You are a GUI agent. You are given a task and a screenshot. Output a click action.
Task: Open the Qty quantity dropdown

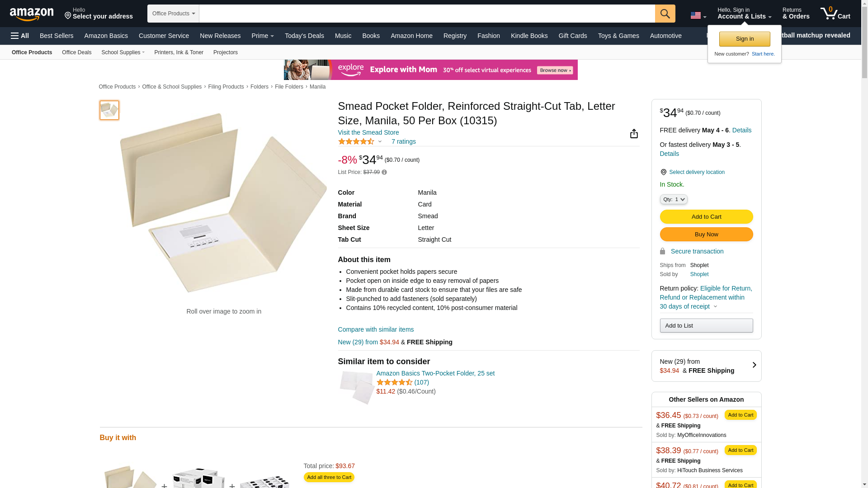(x=674, y=199)
